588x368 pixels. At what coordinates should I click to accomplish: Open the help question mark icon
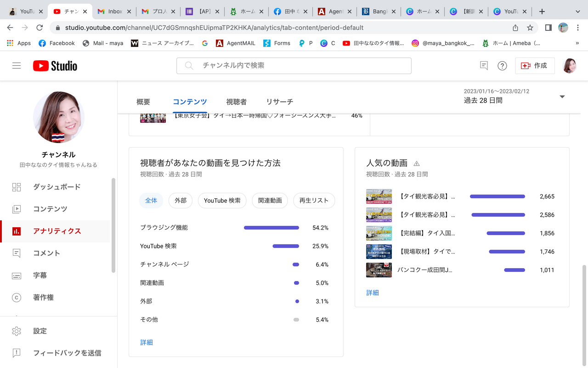[x=502, y=66]
